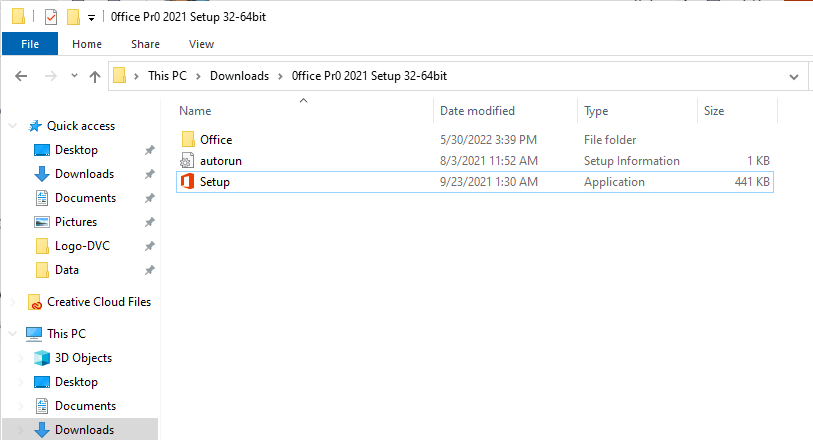This screenshot has height=440, width=813.
Task: Click the Properties checkmark icon in title bar
Action: pyautogui.click(x=51, y=17)
